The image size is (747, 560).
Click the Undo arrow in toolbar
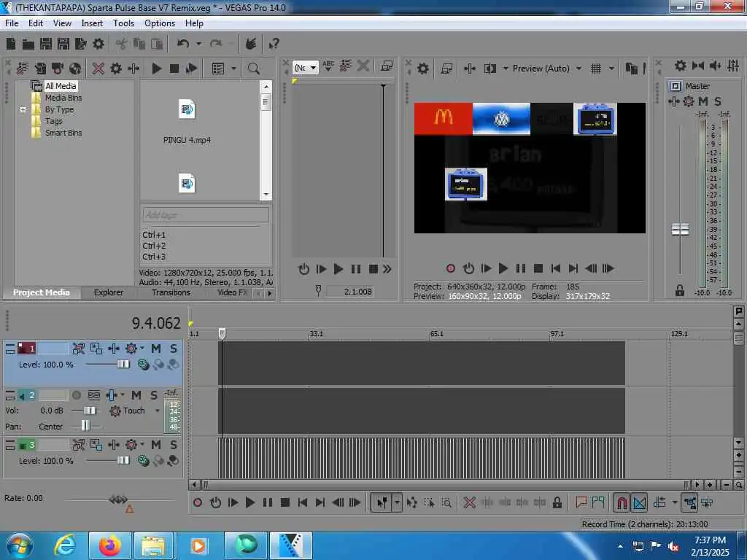(183, 44)
